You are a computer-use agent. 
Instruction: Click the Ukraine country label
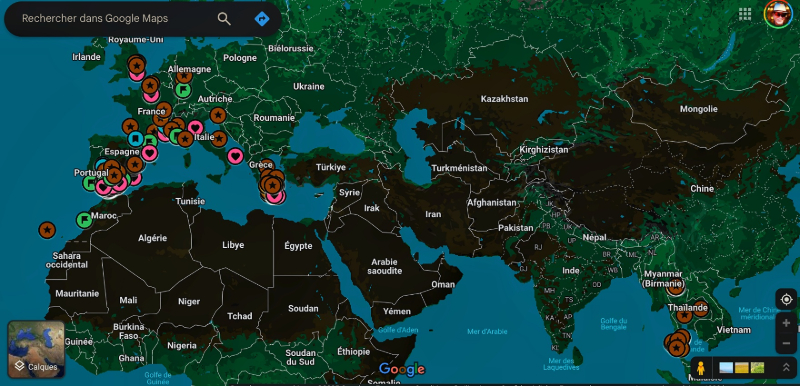(x=309, y=86)
